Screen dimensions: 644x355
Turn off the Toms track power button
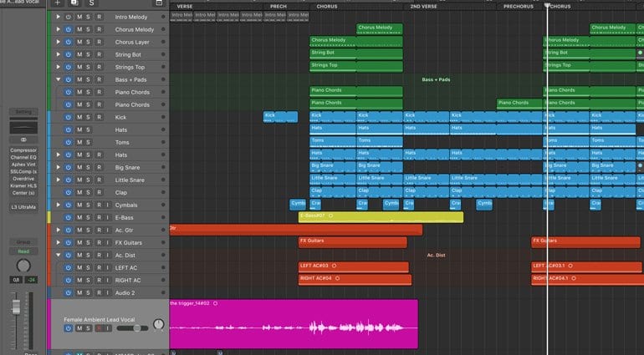point(69,142)
